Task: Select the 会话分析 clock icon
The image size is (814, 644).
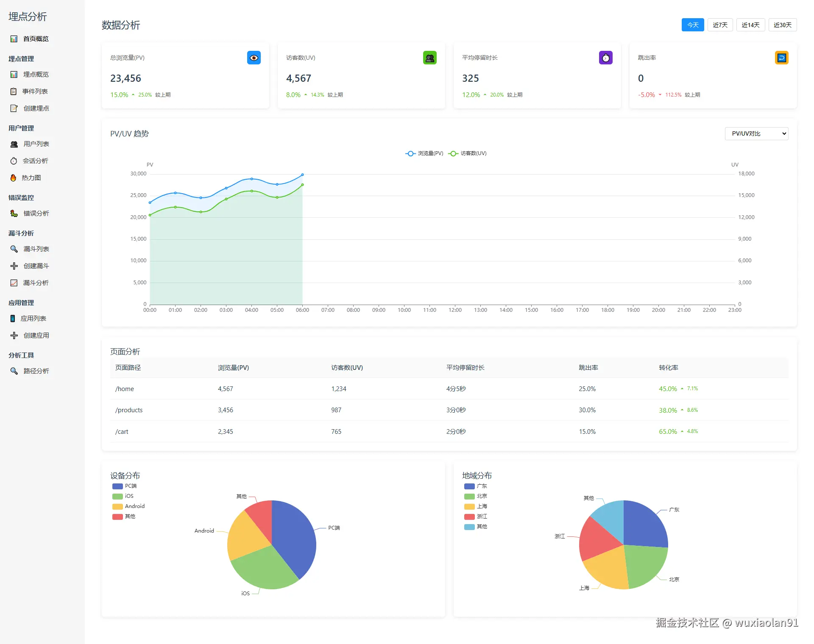Action: pos(14,161)
